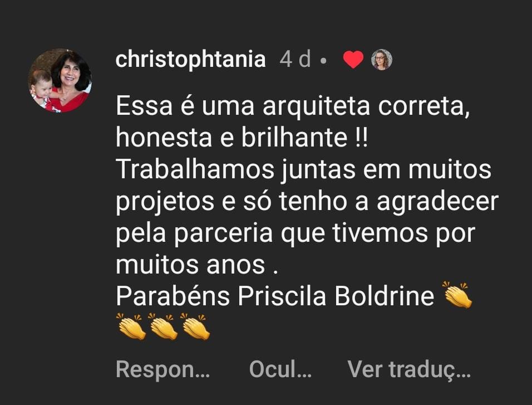Viewport: 532px width, 405px height.
Task: Open the small author avatar with glasses
Action: pos(381,60)
